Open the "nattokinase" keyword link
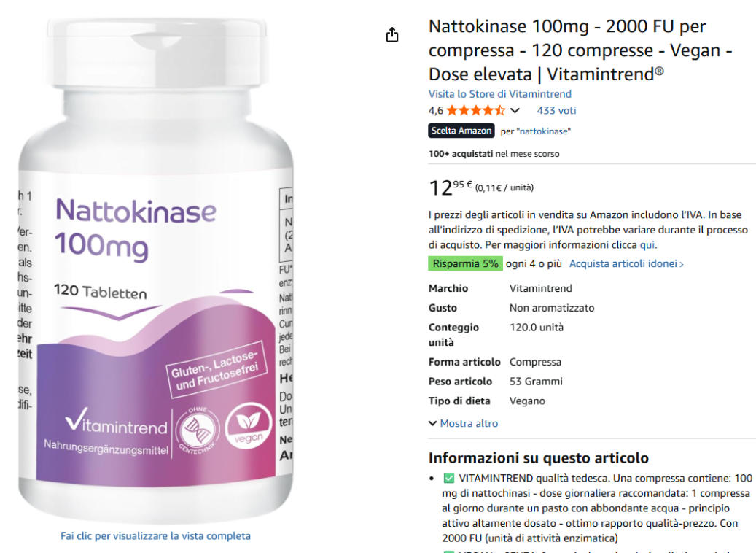This screenshot has width=756, height=553. (x=545, y=131)
